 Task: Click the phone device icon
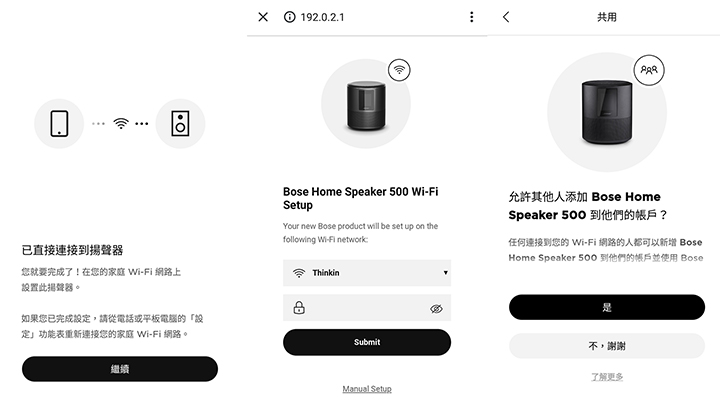pos(59,123)
